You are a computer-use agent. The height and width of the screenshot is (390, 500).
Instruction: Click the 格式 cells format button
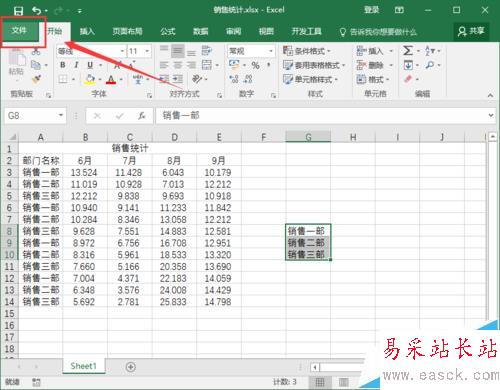(x=373, y=79)
